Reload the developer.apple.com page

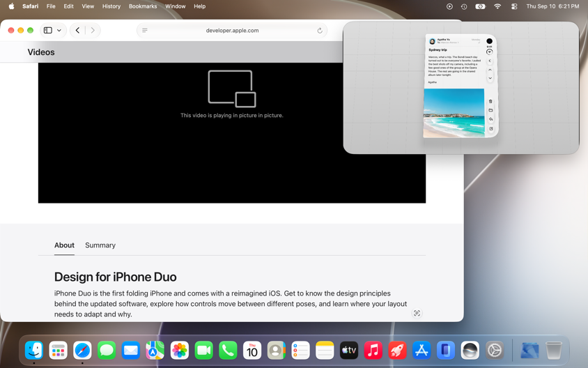coord(320,31)
